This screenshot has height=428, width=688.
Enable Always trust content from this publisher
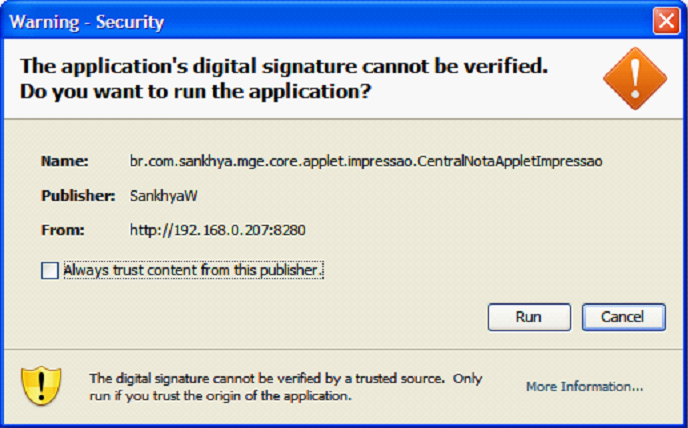50,270
